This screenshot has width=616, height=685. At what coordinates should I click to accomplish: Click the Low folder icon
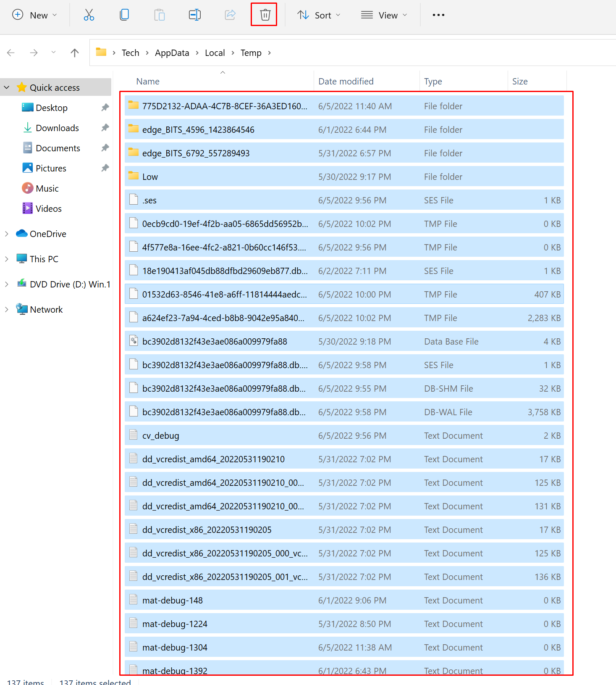[134, 176]
